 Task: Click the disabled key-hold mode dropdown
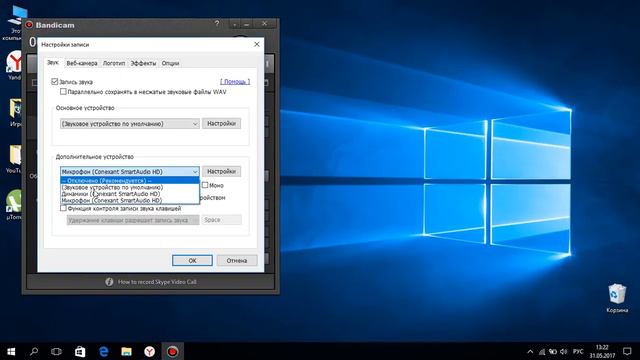(x=133, y=220)
